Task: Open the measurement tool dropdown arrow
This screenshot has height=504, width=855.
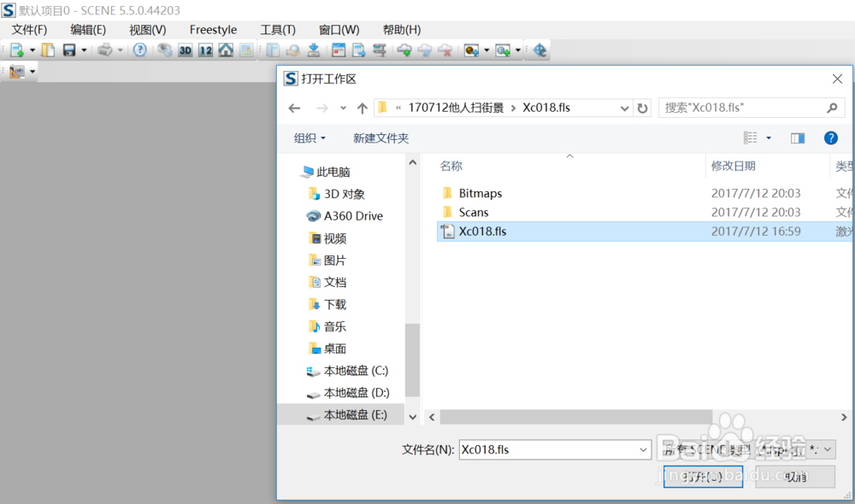Action: pyautogui.click(x=32, y=72)
